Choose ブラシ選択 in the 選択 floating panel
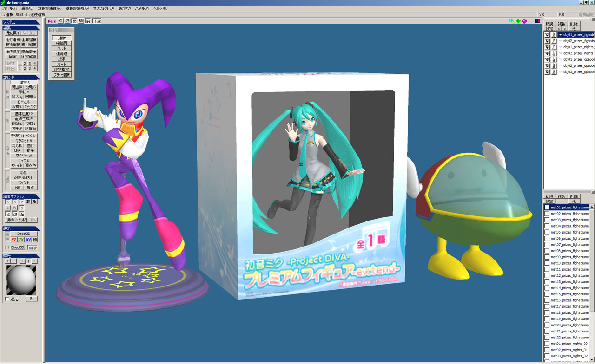This screenshot has height=364, width=595. [x=61, y=74]
